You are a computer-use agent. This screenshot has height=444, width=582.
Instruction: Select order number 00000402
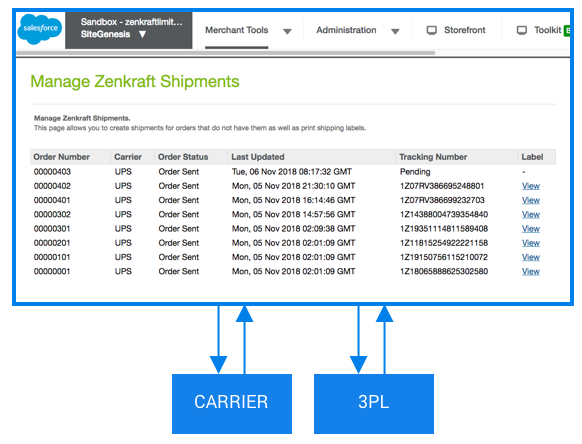52,186
